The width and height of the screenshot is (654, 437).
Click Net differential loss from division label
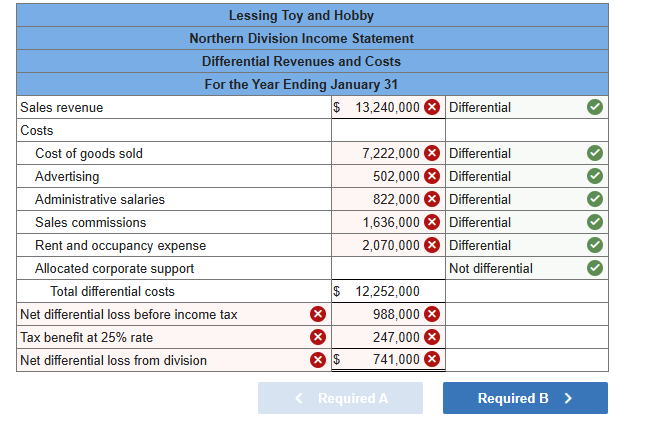tap(114, 361)
